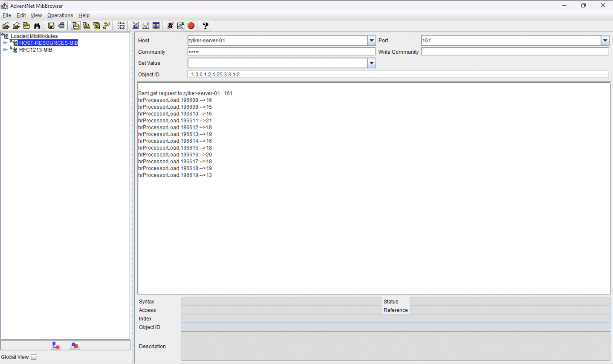Select HOST-RESOURCES-MIB in the tree
Screen dimensions: 613x364
click(48, 43)
